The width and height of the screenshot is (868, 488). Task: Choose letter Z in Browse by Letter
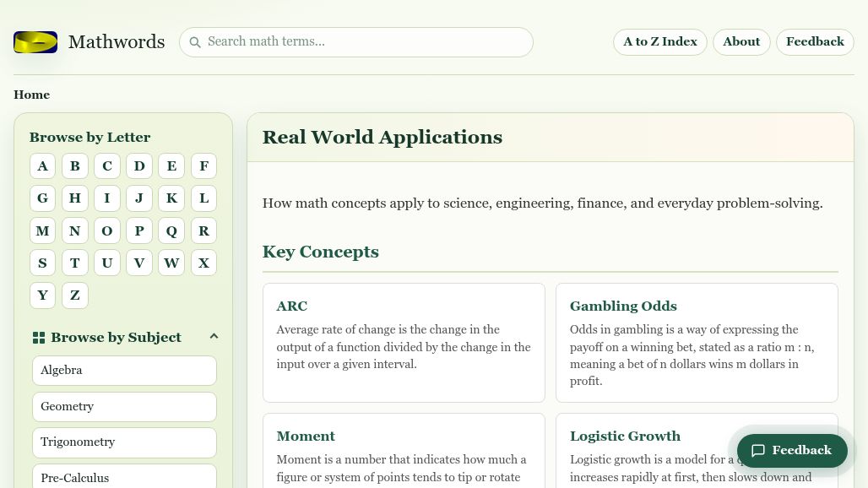click(74, 296)
